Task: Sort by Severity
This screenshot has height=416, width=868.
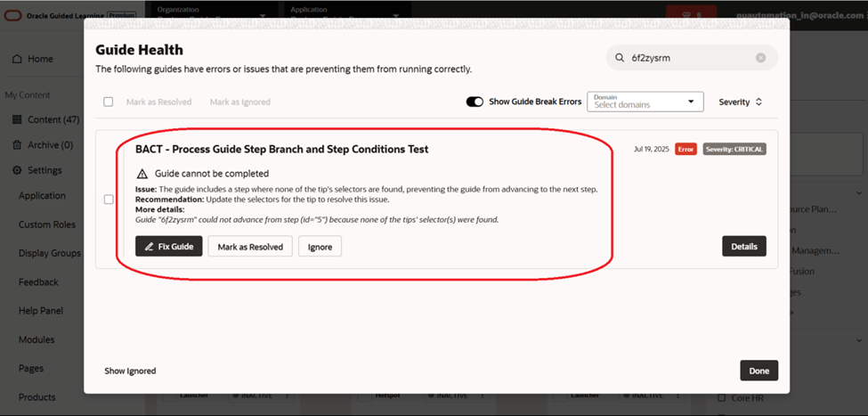Action: coord(740,102)
